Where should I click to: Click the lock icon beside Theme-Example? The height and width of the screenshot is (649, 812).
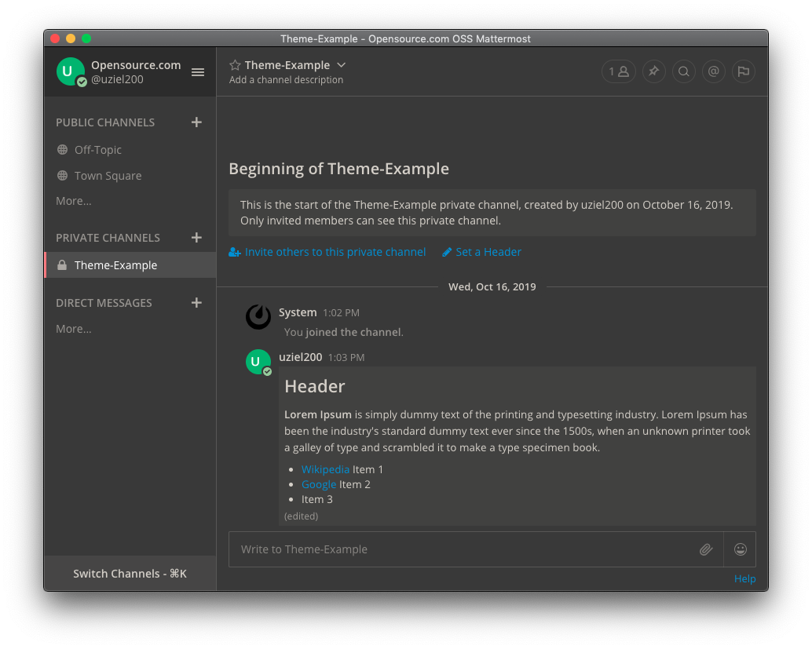pos(62,265)
